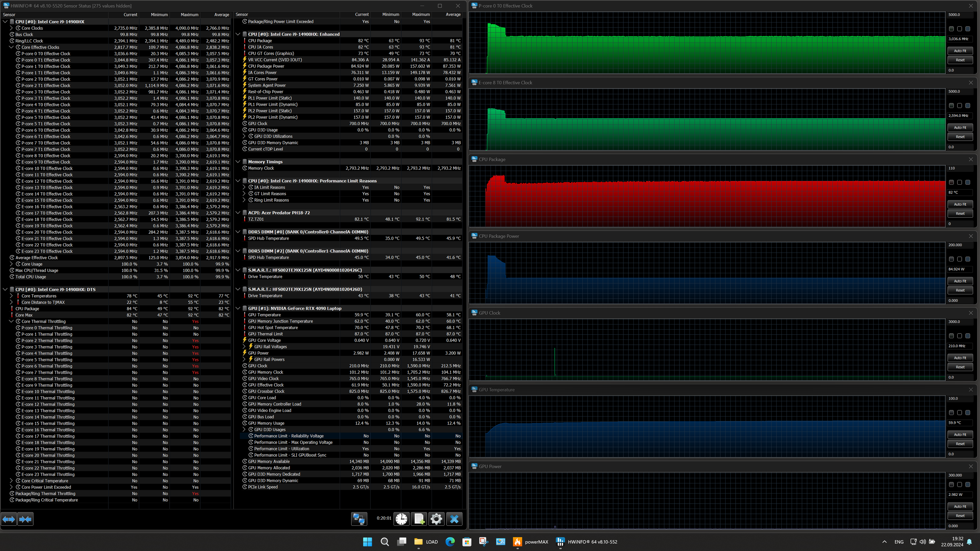Image resolution: width=980 pixels, height=551 pixels.
Task: Click the clock reset timer icon
Action: [x=401, y=519]
